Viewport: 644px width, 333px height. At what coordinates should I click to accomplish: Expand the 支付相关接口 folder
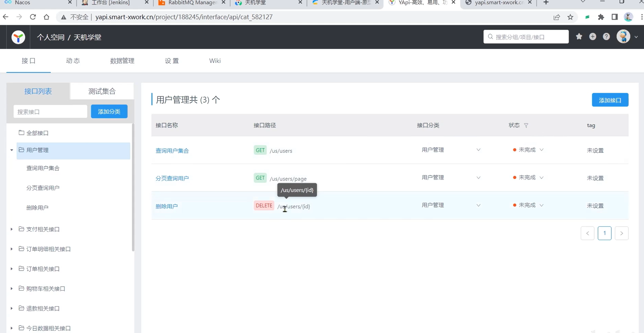12,229
